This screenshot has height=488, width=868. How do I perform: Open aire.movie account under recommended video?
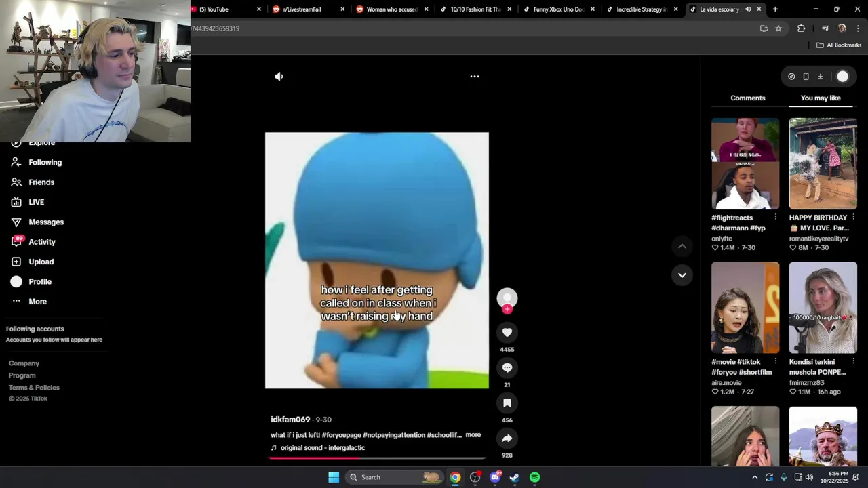click(x=726, y=383)
